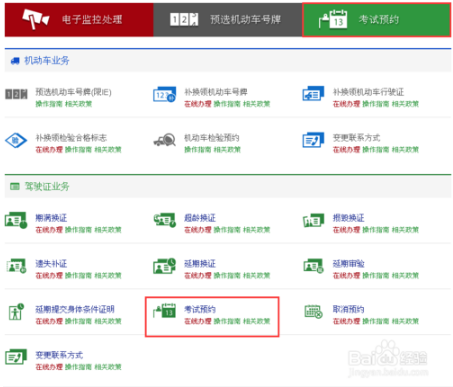Image resolution: width=453 pixels, height=387 pixels.
Task: Open the green 考试预约 banner
Action: click(377, 20)
